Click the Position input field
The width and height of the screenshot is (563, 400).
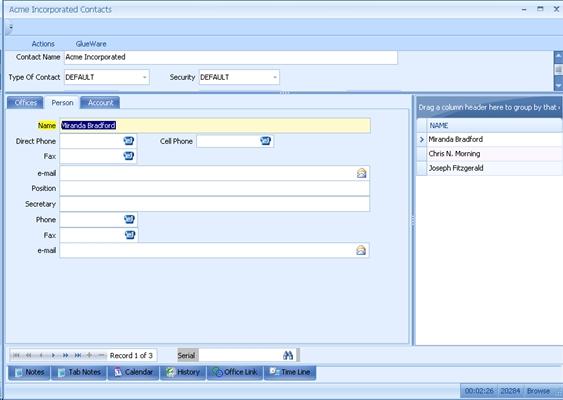pyautogui.click(x=214, y=189)
